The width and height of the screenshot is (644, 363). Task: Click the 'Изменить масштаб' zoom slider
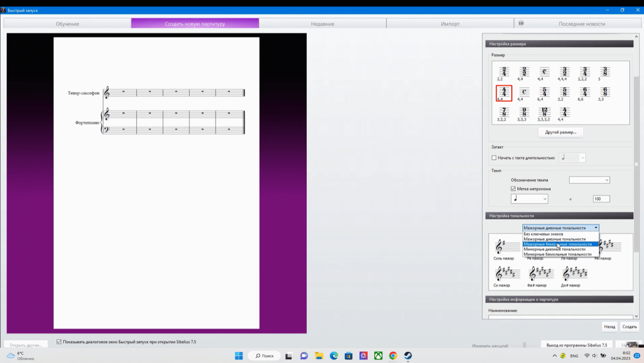pos(524,345)
